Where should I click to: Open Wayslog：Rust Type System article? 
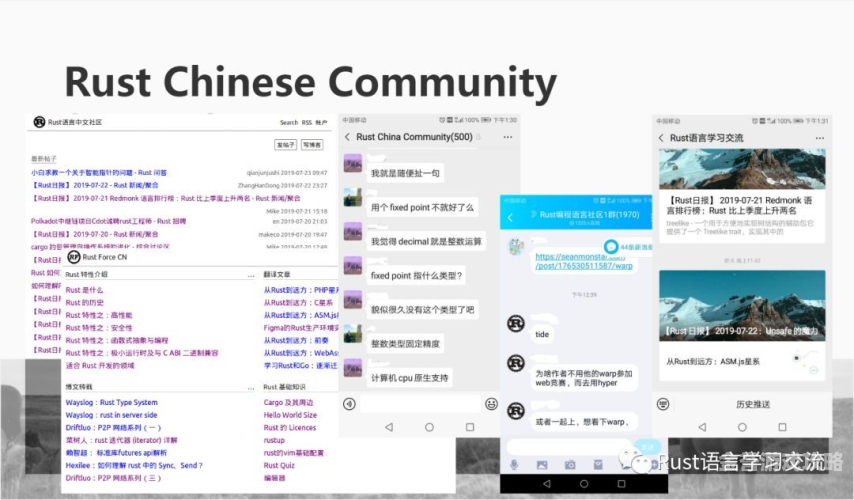[x=112, y=403]
